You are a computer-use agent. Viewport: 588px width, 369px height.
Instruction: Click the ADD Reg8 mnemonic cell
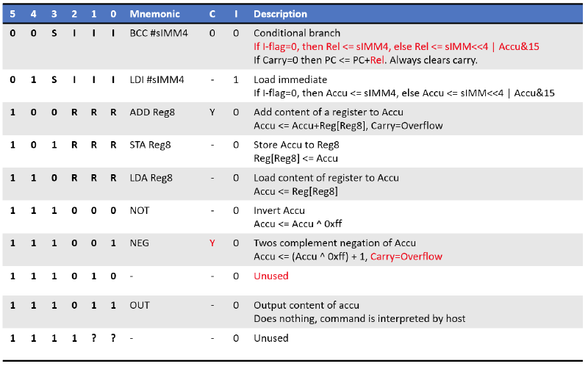151,114
